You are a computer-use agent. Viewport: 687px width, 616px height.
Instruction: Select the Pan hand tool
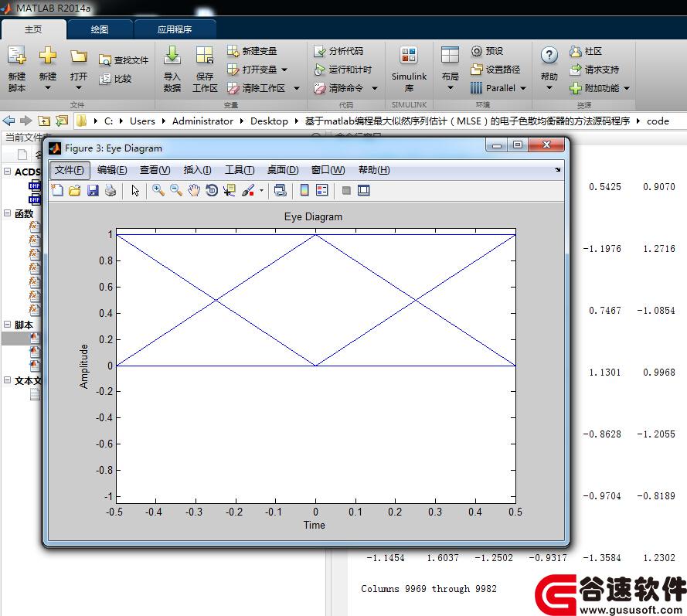[194, 190]
